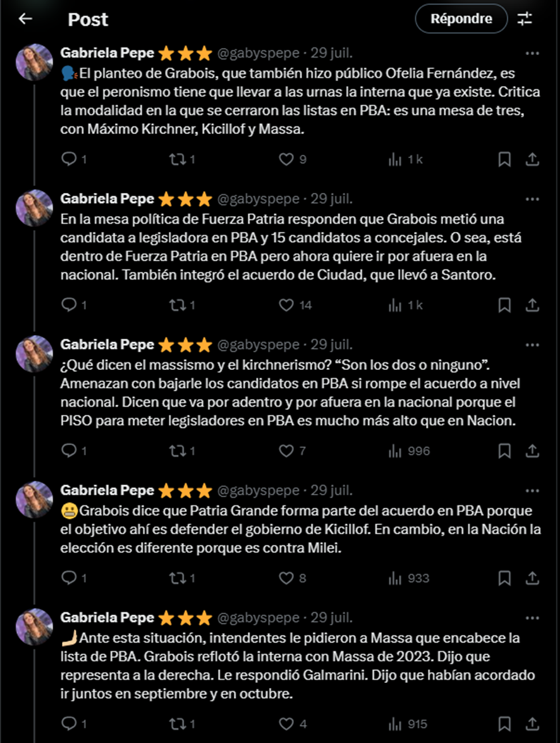Like the post about 15 candidatos a concejales
This screenshot has height=743, width=560.
(x=287, y=305)
